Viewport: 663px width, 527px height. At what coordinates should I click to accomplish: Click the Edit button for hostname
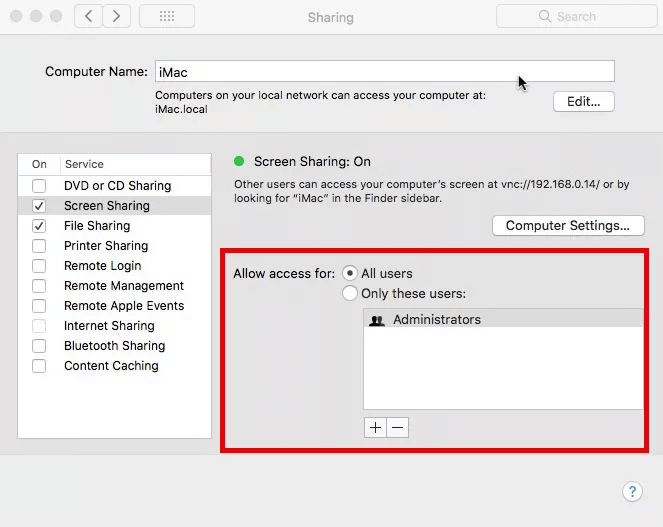click(583, 101)
